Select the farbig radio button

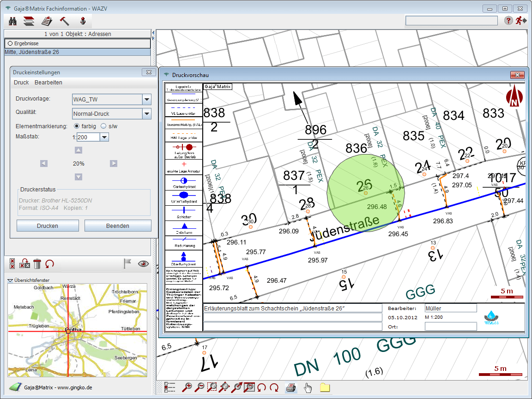[77, 126]
